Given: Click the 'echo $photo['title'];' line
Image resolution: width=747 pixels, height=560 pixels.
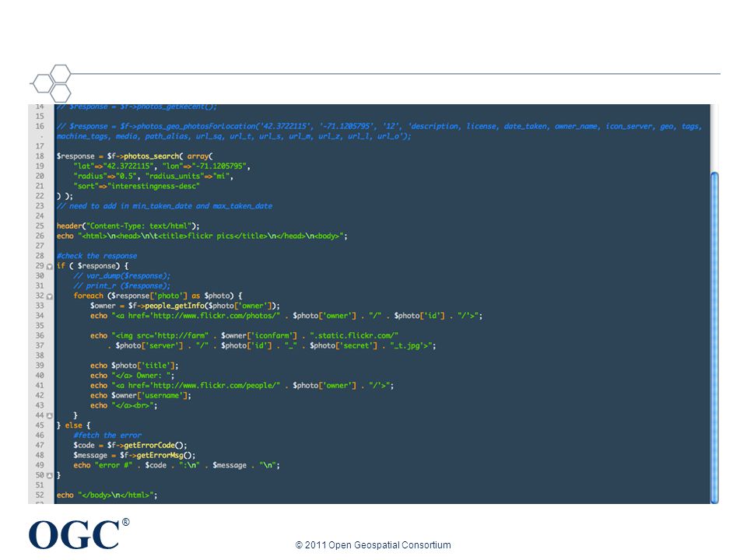Looking at the screenshot, I should 135,366.
